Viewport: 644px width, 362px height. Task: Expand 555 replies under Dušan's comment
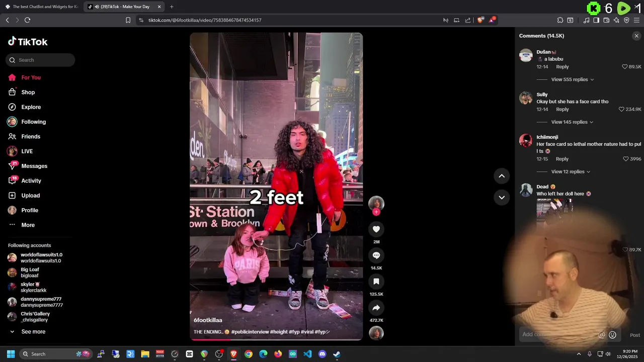[x=573, y=79]
